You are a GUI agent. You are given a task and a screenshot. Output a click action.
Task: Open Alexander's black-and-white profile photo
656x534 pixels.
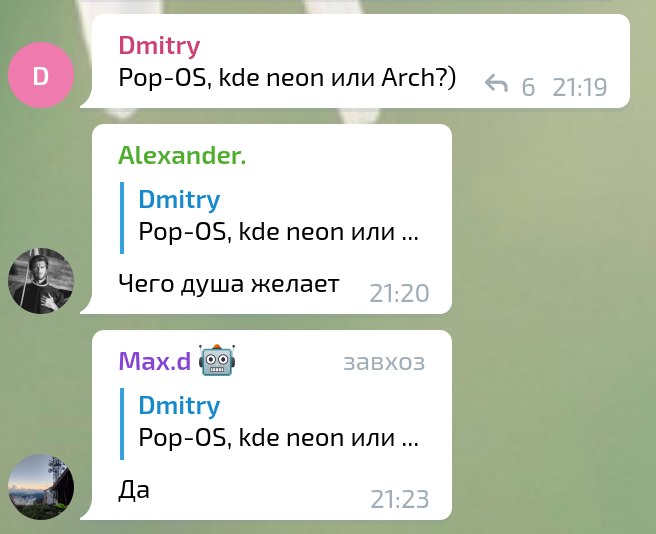41,281
